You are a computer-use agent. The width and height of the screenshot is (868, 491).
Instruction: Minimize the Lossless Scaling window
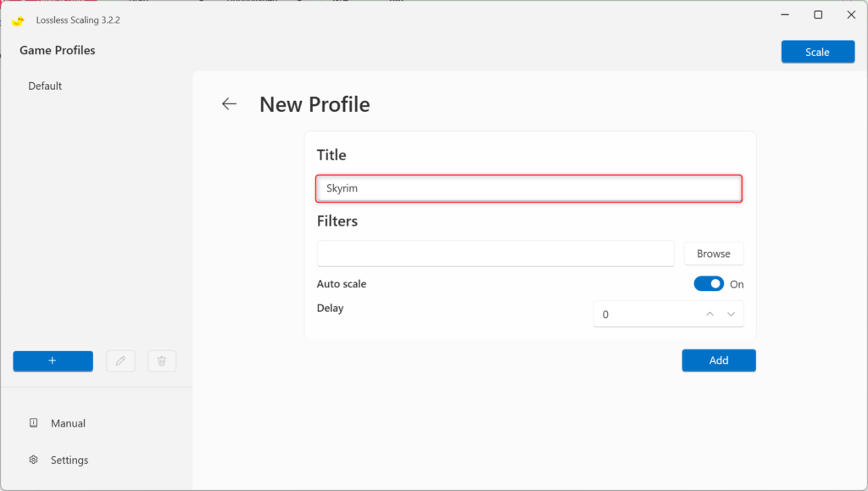coord(784,14)
